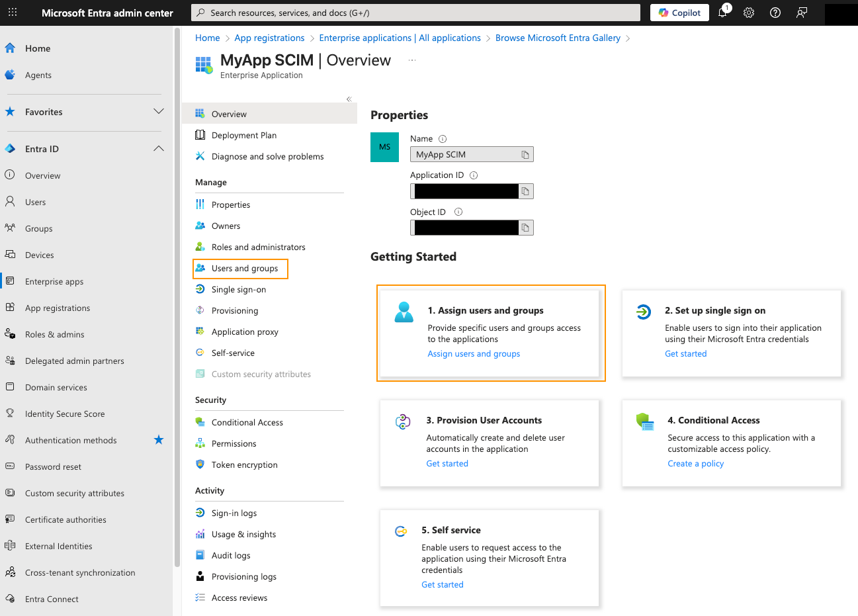
Task: Click the Single sign-on icon in Manage
Action: tap(200, 289)
